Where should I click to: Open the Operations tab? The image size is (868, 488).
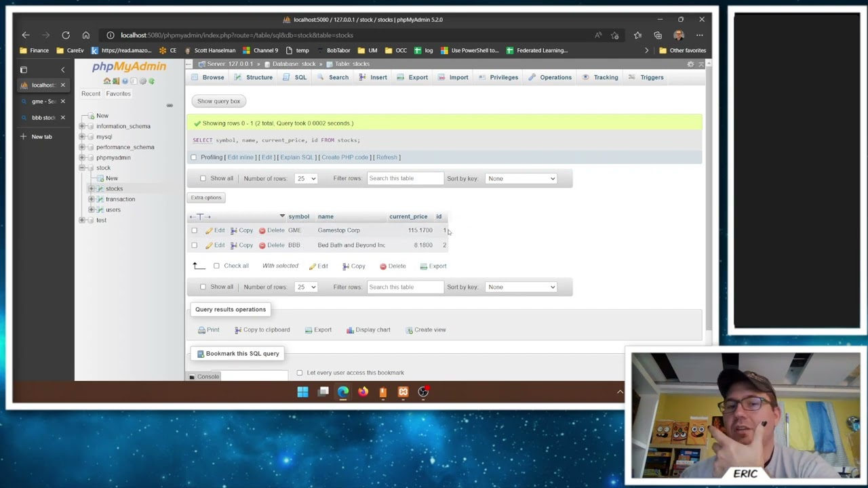pos(550,77)
